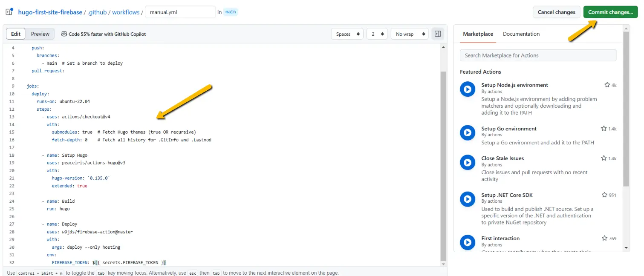Click the Close Stale Issues action icon

click(x=468, y=162)
